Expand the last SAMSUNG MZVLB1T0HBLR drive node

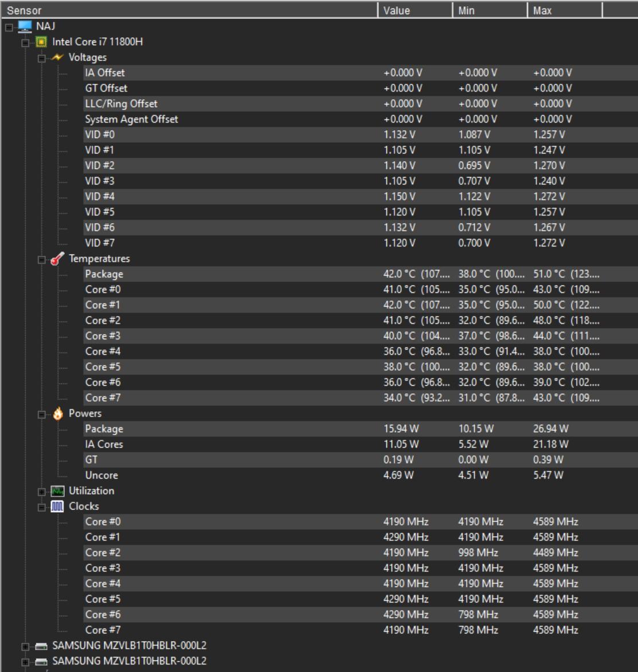coord(25,663)
